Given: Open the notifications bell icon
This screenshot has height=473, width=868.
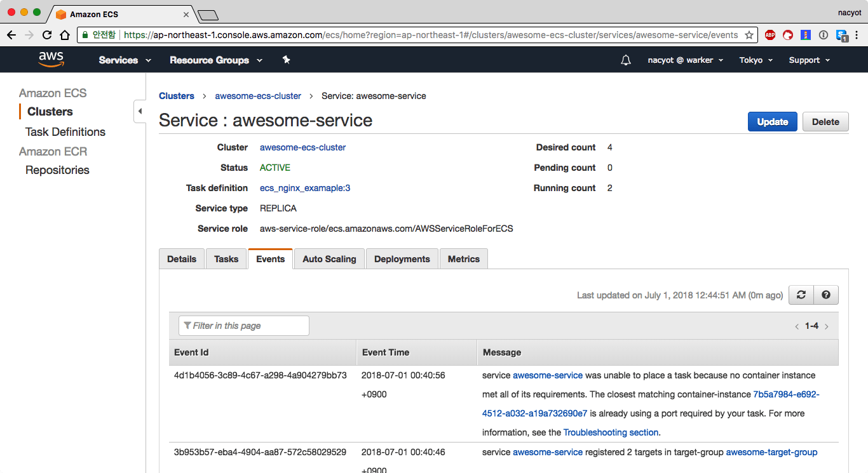Looking at the screenshot, I should click(626, 60).
